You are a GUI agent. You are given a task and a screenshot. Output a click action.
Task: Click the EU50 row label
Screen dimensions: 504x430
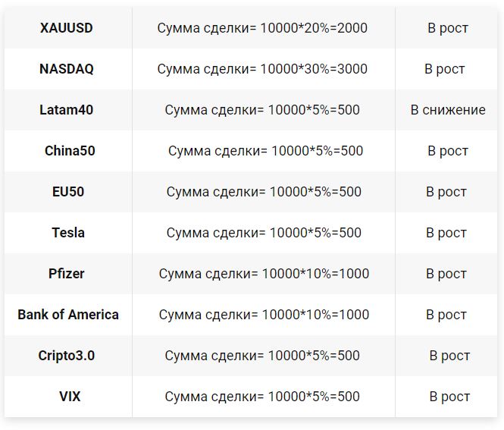[68, 192]
